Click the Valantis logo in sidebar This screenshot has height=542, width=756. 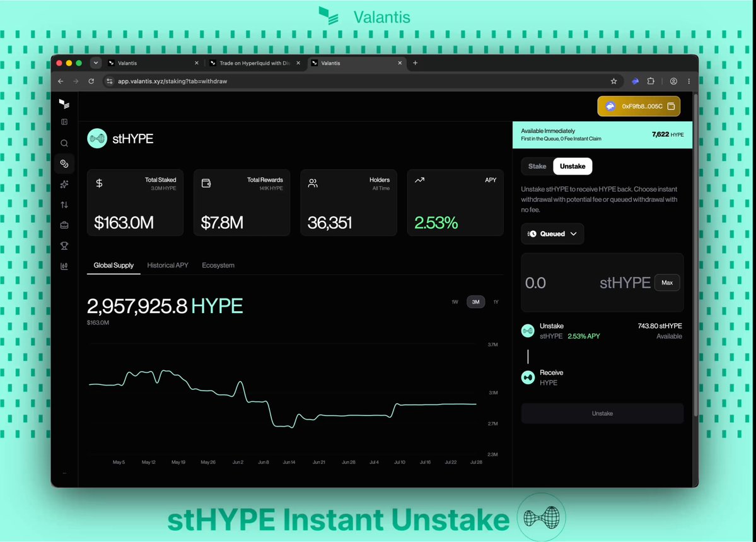[64, 103]
